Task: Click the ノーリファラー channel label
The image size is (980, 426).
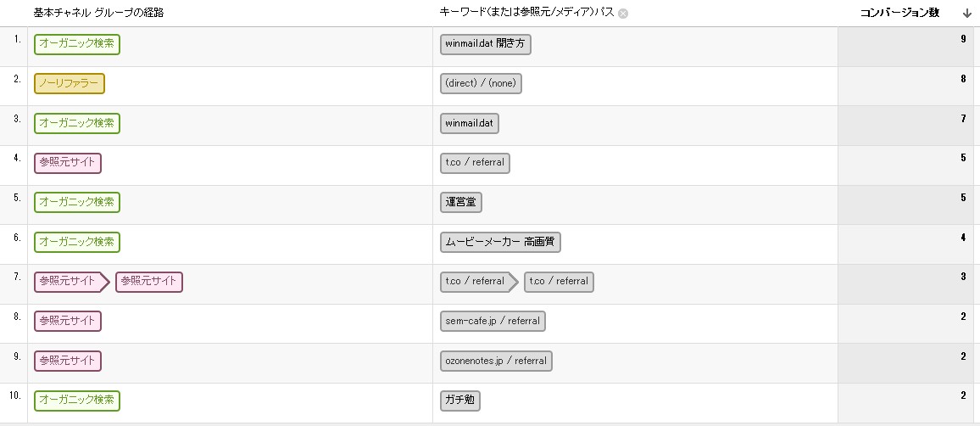Action: [70, 84]
